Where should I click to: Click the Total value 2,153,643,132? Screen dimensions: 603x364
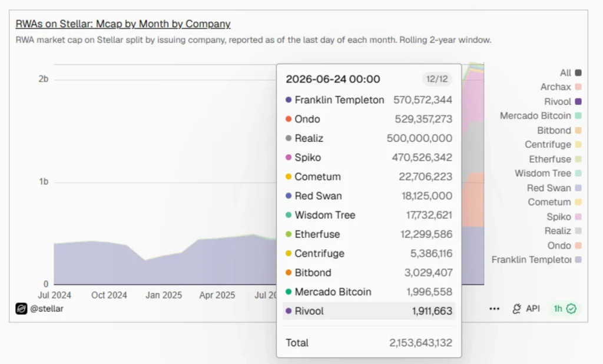[420, 343]
